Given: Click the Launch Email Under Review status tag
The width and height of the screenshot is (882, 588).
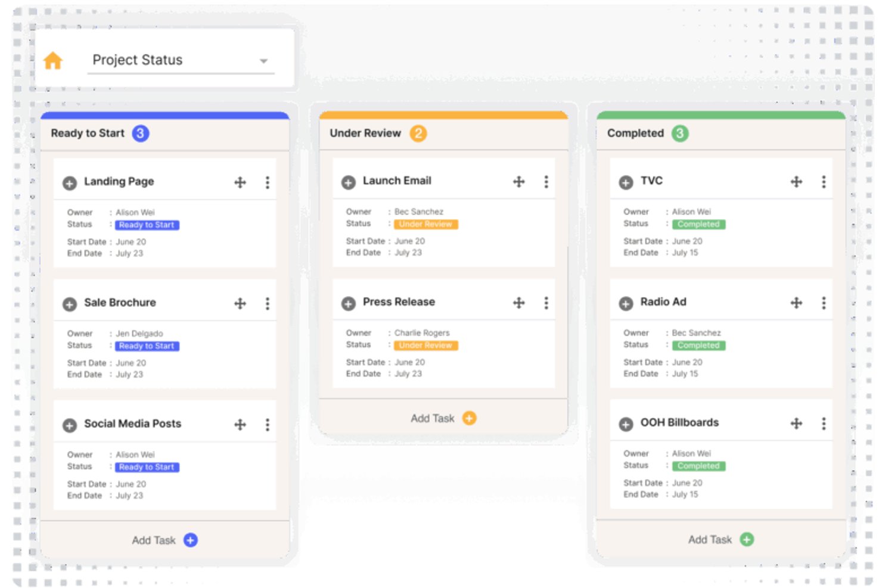Looking at the screenshot, I should pos(426,225).
